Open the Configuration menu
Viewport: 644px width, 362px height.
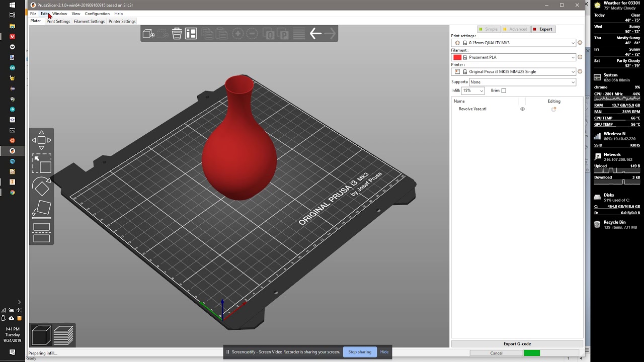pyautogui.click(x=97, y=14)
